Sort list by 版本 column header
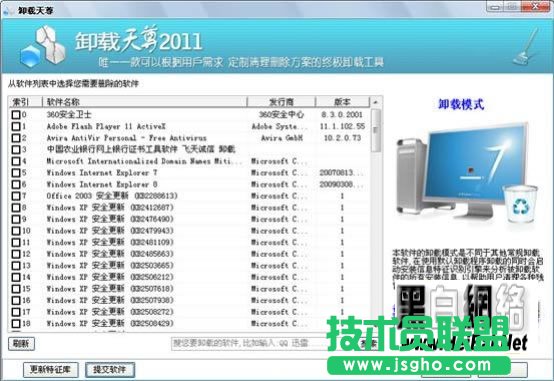The height and width of the screenshot is (381, 554). coord(342,102)
